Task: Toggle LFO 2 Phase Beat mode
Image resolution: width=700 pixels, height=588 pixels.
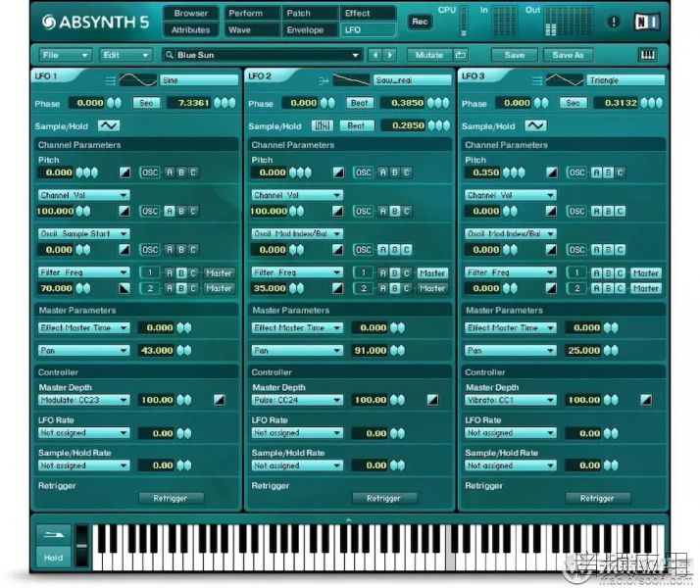Action: 360,103
